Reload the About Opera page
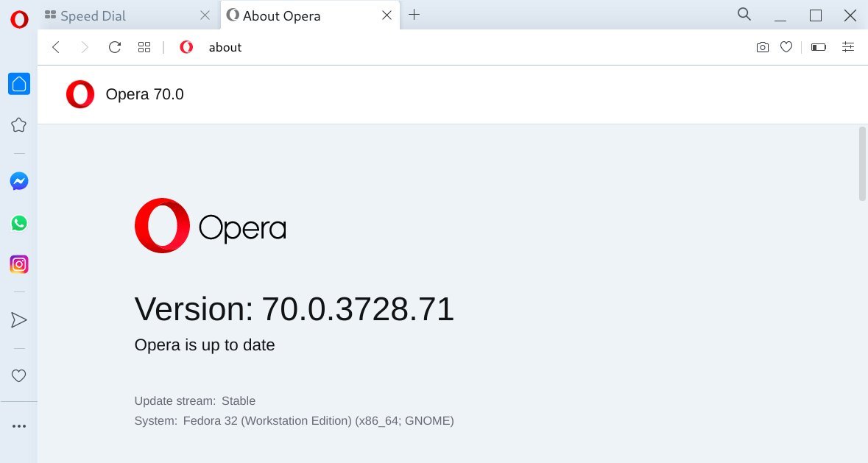Screen dimensions: 868x463 [x=115, y=47]
